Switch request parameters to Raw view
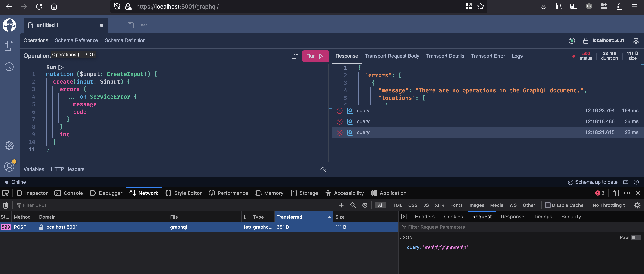Image resolution: width=644 pixels, height=274 pixels. click(x=634, y=237)
